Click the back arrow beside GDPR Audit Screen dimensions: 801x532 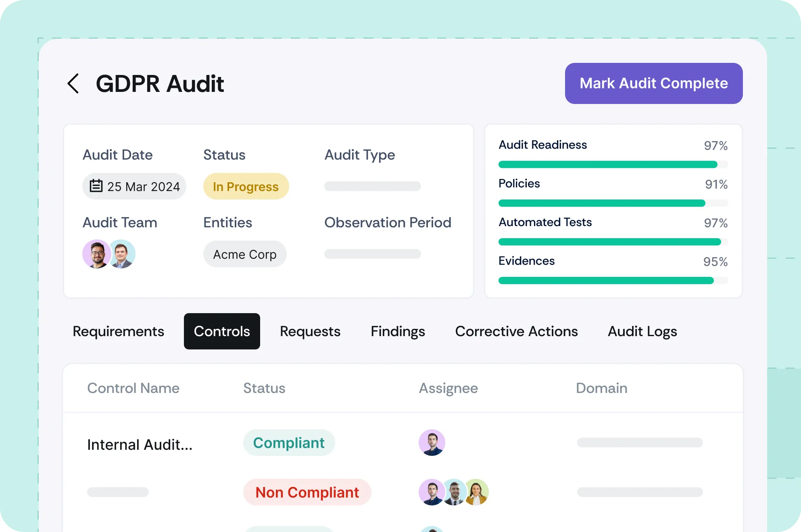73,83
